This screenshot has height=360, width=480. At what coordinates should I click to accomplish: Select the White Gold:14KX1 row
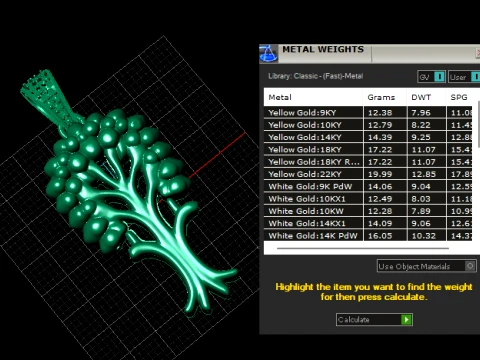coord(368,223)
